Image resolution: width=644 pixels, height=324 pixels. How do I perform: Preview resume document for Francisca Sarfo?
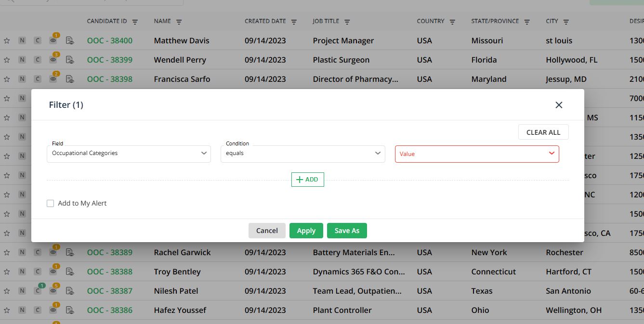[x=70, y=79]
